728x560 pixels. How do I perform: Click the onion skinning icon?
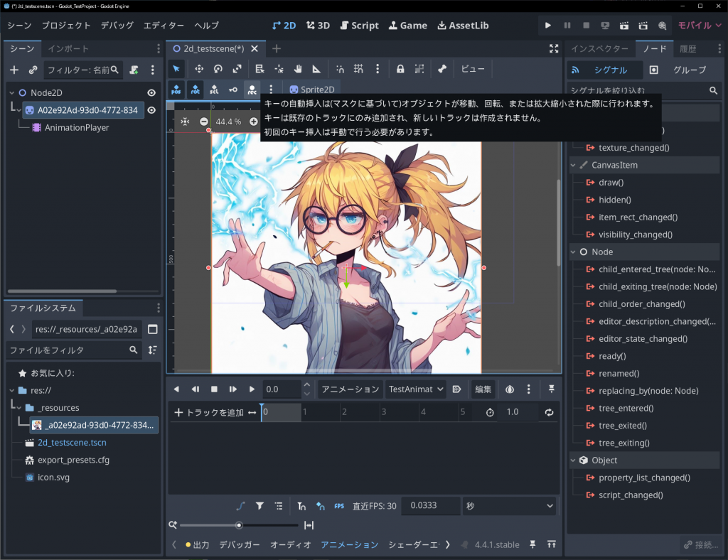510,389
